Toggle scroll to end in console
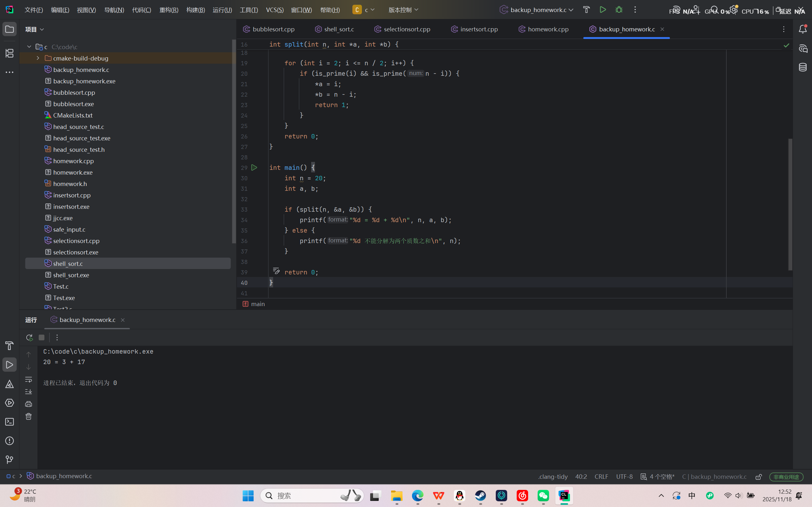812x507 pixels. click(x=29, y=392)
